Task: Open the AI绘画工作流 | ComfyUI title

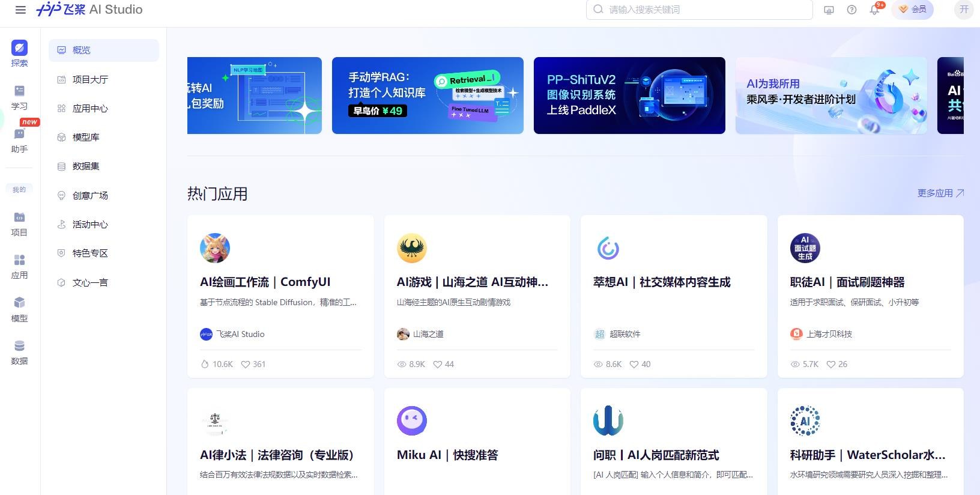Action: click(x=265, y=282)
